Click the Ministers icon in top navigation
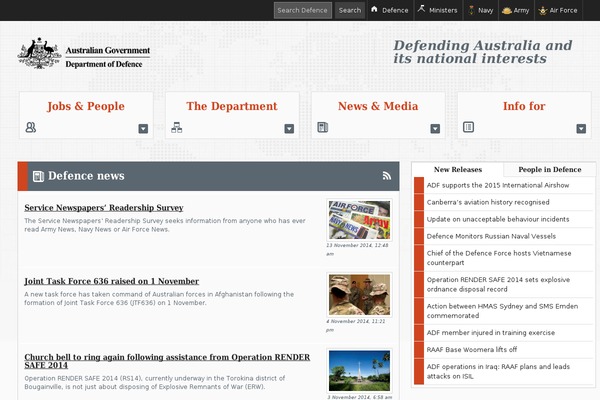The width and height of the screenshot is (600, 400). [x=422, y=10]
